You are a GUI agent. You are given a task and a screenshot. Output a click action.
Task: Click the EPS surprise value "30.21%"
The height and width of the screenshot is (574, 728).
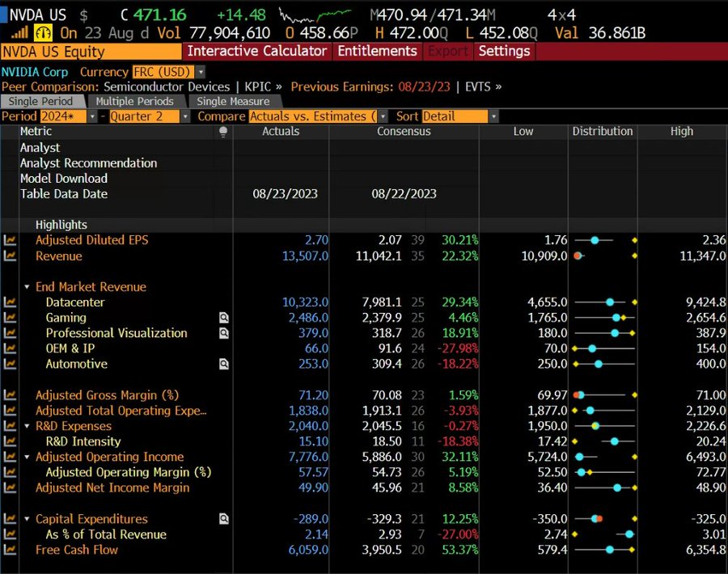pyautogui.click(x=460, y=240)
